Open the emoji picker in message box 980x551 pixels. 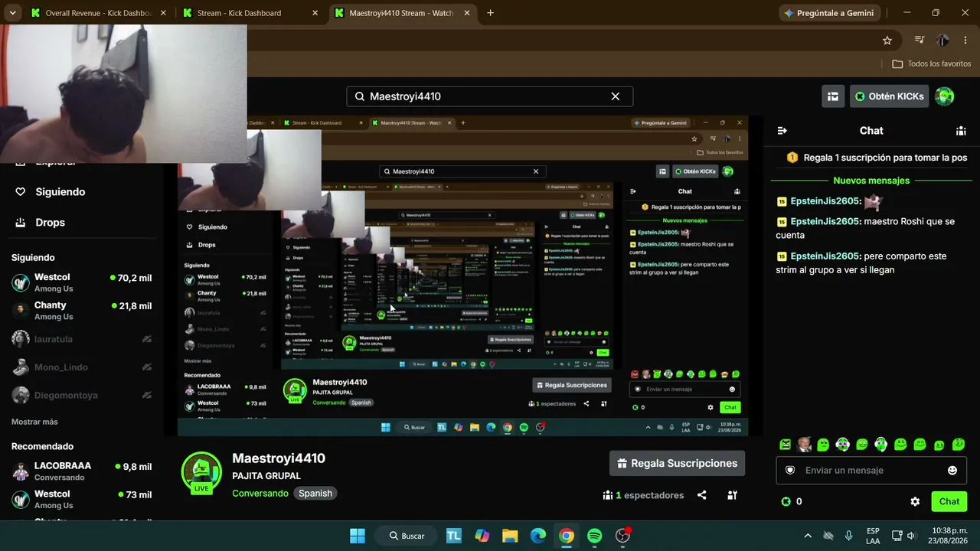pyautogui.click(x=952, y=471)
